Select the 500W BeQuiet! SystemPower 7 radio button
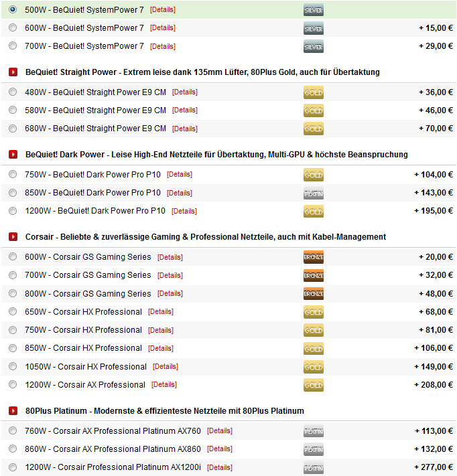The height and width of the screenshot is (476, 457). [13, 9]
